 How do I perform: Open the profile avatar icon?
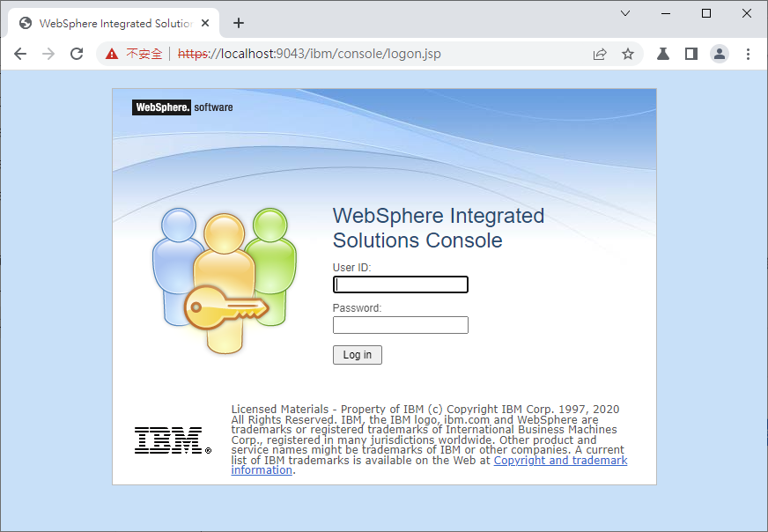coord(720,54)
